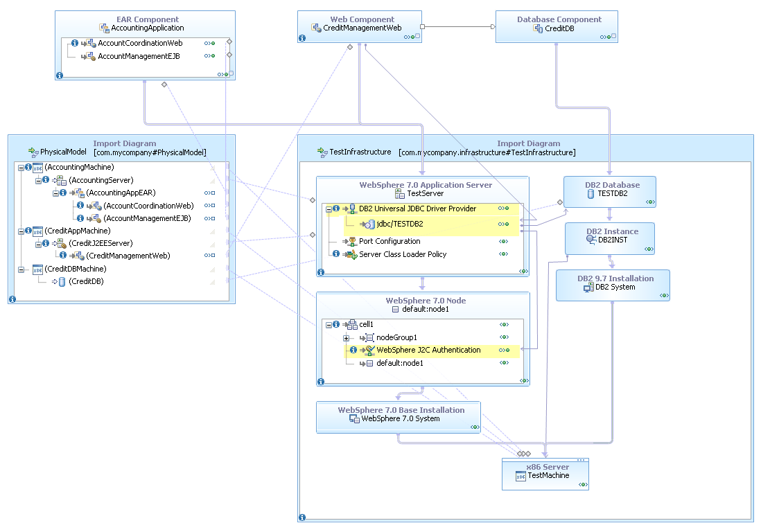This screenshot has height=532, width=761.
Task: Select the jdbc/TESTDB2 datasource icon
Action: click(x=369, y=224)
